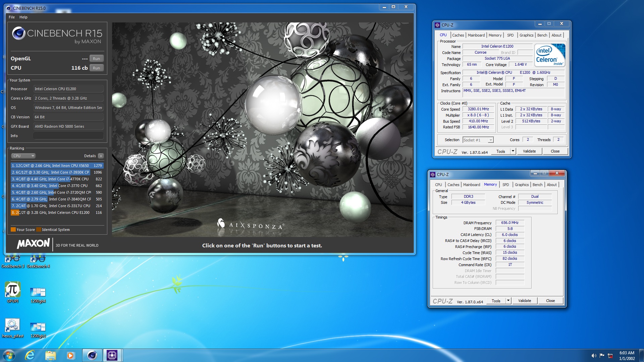Open Caches tab in lower CPU-Z
Screen dimensions: 644x362
453,185
